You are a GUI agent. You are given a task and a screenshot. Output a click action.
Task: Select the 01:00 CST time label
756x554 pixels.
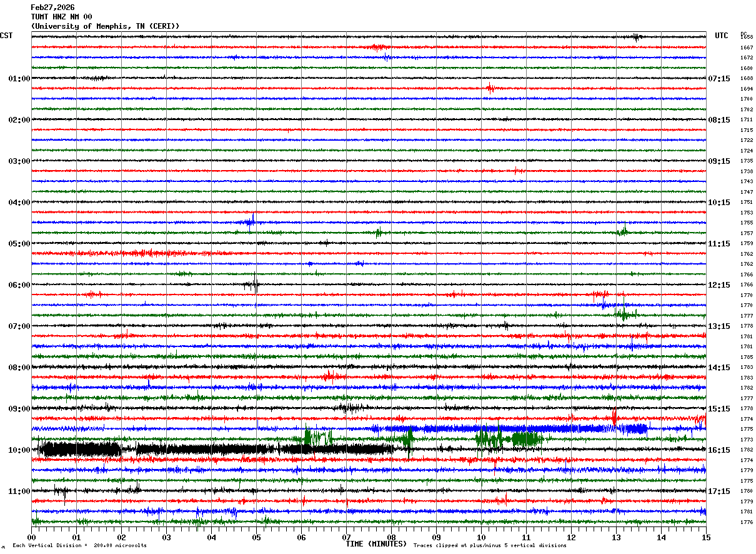[19, 79]
